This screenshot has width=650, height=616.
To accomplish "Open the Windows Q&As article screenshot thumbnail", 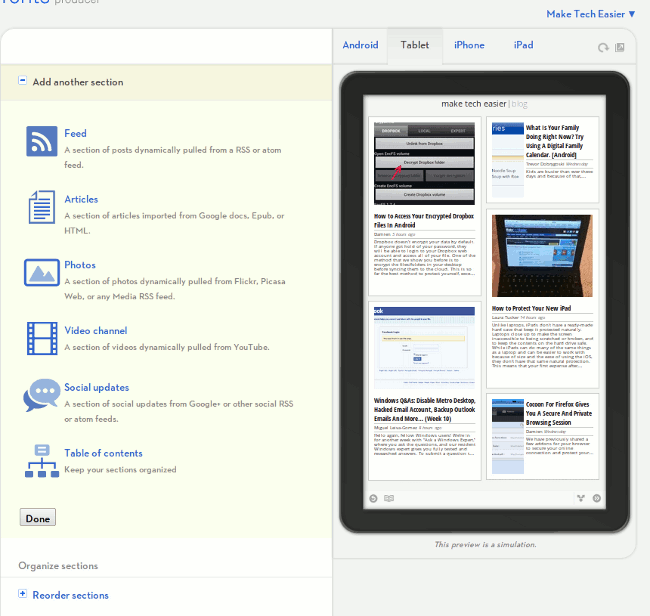I will coord(424,348).
